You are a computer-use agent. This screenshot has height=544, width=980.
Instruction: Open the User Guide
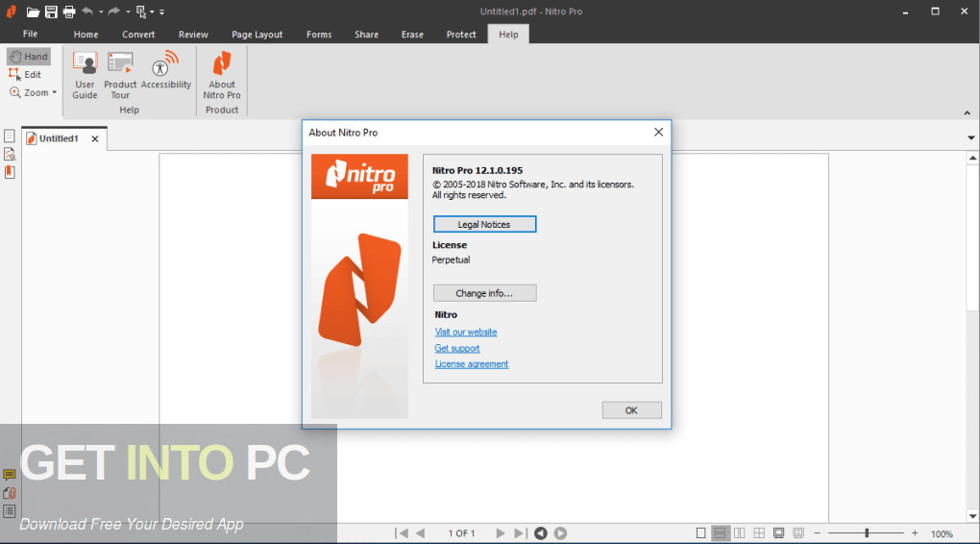(x=85, y=75)
